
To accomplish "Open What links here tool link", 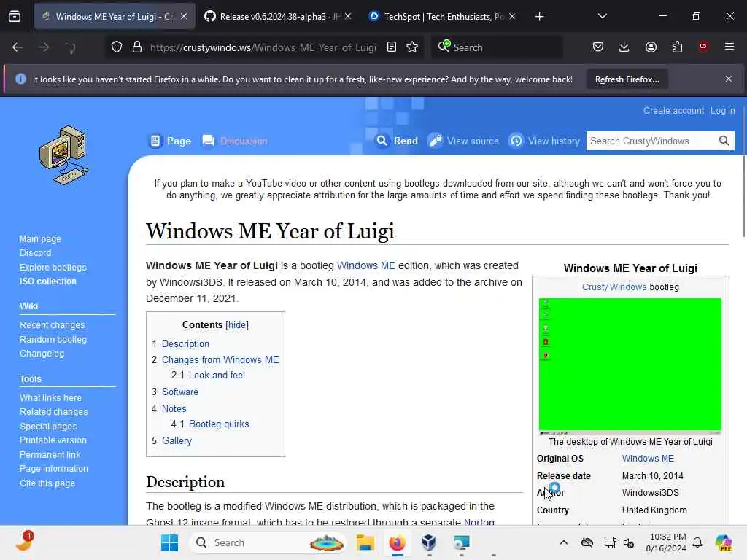I will click(x=50, y=397).
